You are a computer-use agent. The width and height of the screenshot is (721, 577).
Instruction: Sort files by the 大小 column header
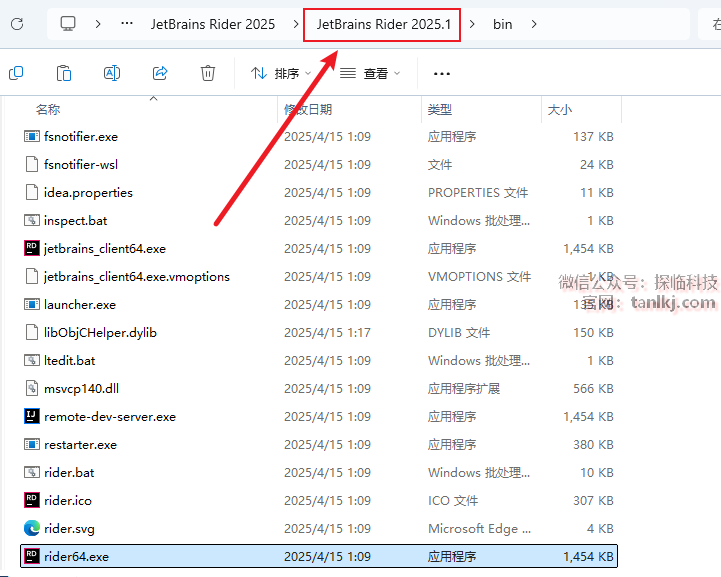click(559, 109)
